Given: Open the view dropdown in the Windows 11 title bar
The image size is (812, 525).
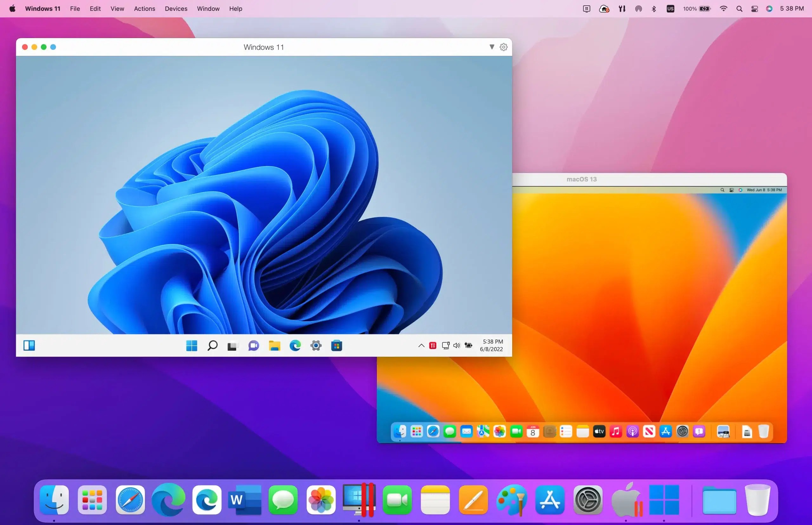Looking at the screenshot, I should coord(492,47).
